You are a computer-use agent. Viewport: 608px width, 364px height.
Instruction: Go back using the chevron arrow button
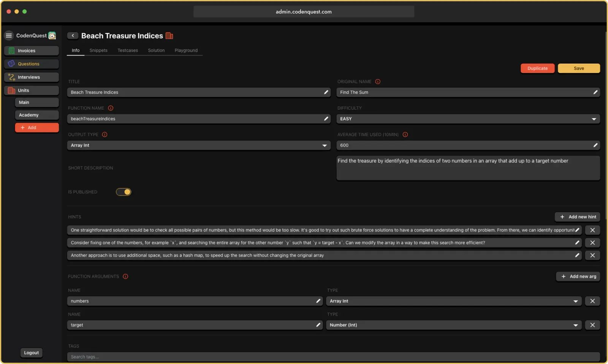point(73,35)
